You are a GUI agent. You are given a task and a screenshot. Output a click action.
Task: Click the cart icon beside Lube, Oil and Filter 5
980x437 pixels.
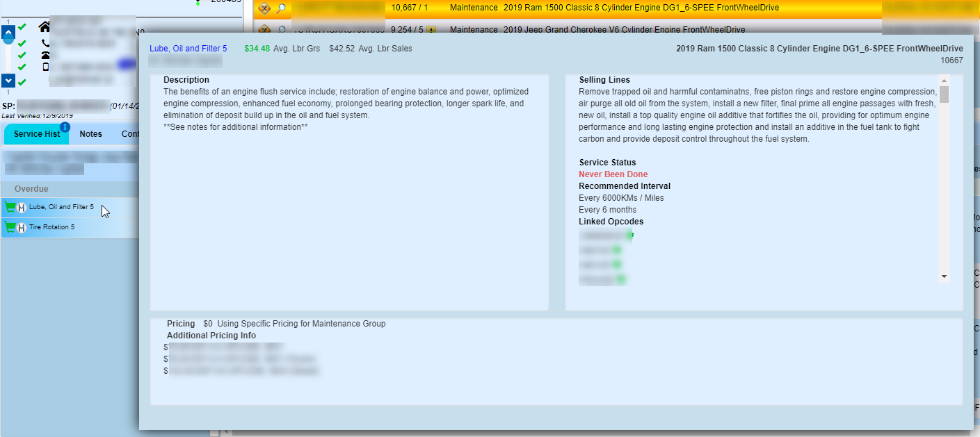10,207
